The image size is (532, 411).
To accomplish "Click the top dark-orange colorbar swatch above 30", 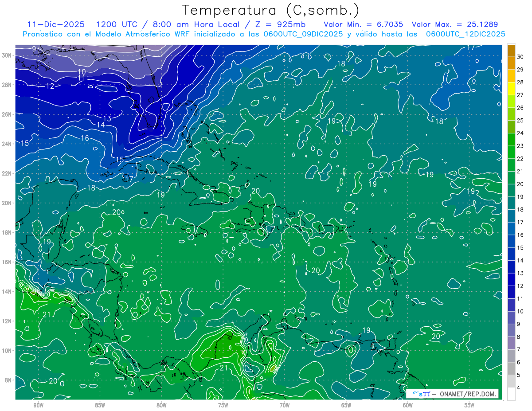I will [511, 51].
